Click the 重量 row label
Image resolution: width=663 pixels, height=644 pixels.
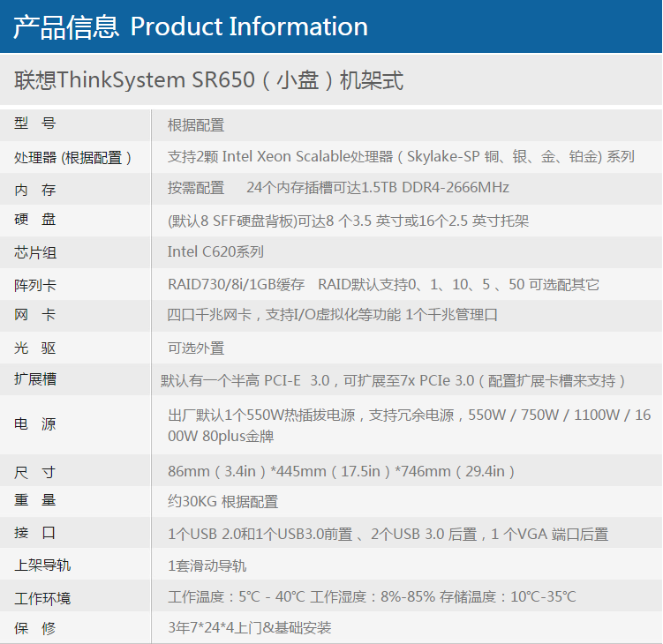(35, 500)
